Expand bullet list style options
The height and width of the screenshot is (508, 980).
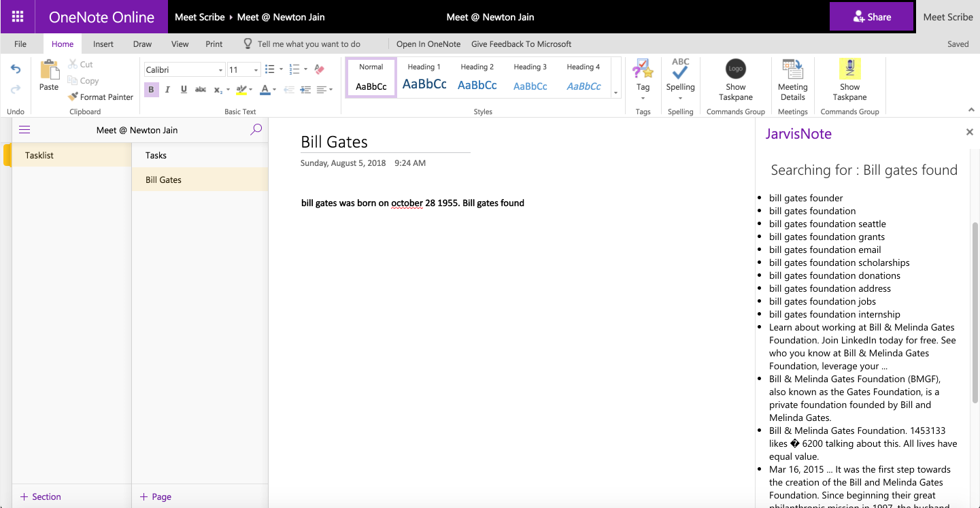(281, 69)
